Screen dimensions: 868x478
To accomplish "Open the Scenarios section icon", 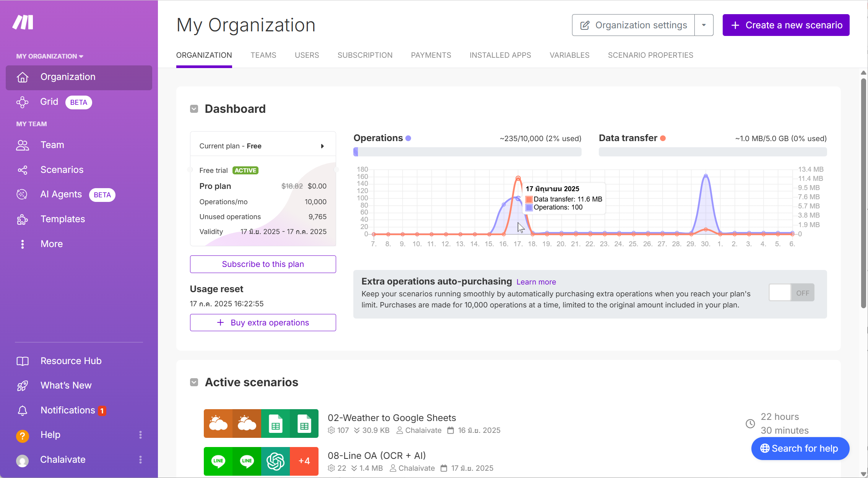I will [x=23, y=169].
